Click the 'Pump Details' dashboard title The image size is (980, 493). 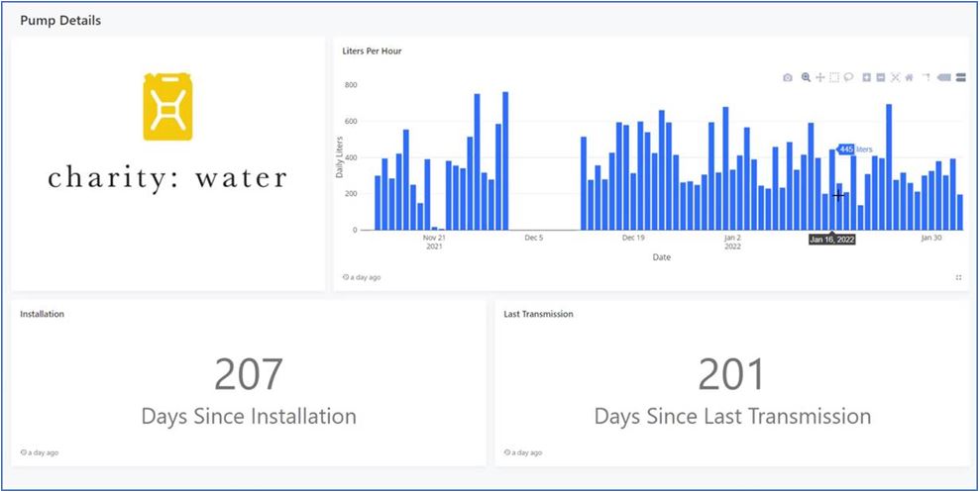(60, 21)
